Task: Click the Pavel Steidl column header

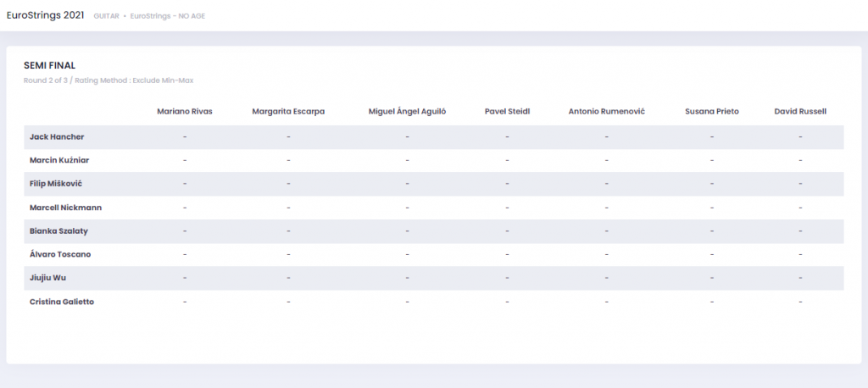Action: 507,111
